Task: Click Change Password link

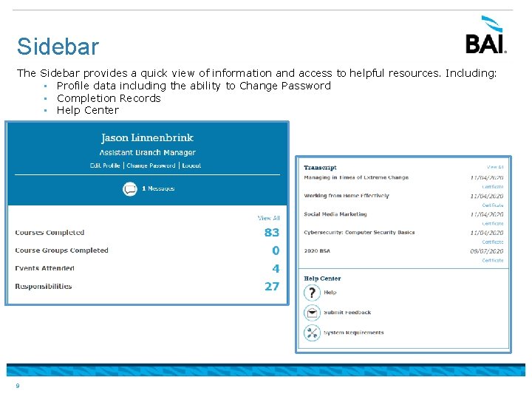Action: [x=151, y=166]
